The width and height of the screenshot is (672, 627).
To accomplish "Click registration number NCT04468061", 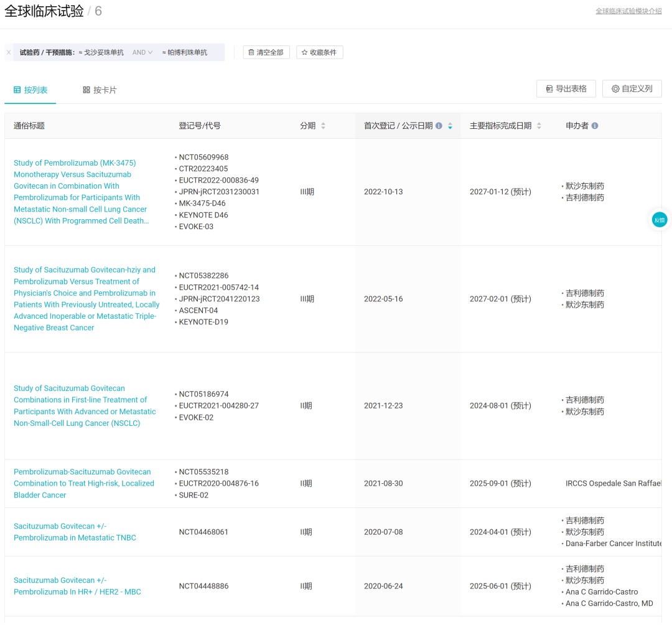I will [x=203, y=532].
